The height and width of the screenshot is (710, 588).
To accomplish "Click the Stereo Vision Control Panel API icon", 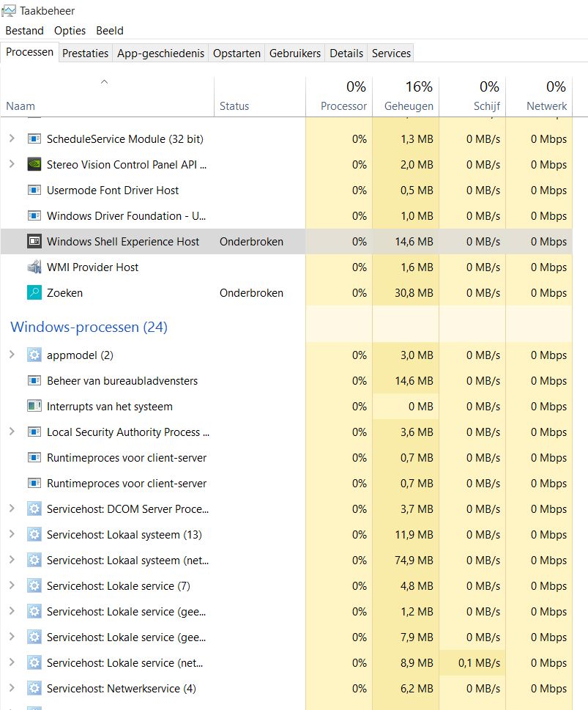I will click(34, 164).
